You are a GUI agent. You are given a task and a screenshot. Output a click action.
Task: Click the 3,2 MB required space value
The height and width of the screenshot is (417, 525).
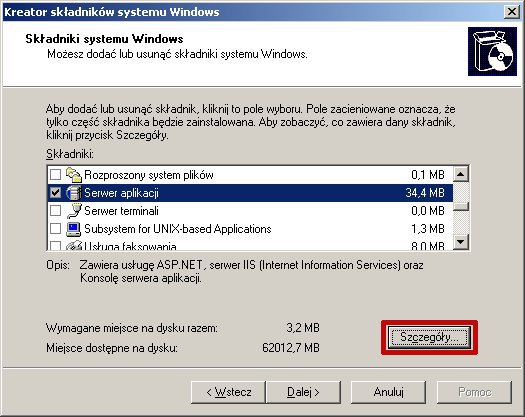[303, 328]
